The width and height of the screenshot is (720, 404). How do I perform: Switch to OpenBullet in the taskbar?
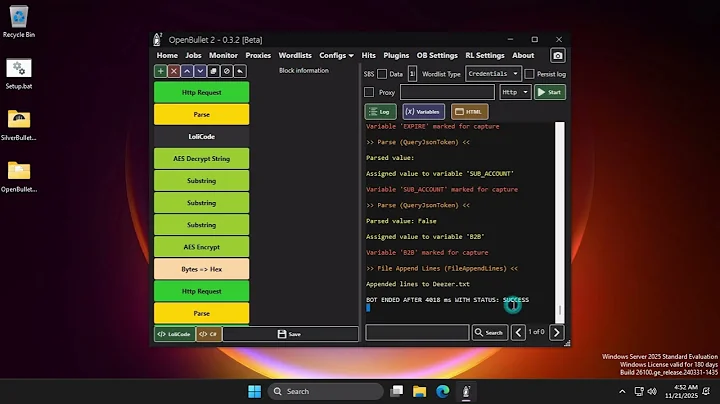(466, 392)
